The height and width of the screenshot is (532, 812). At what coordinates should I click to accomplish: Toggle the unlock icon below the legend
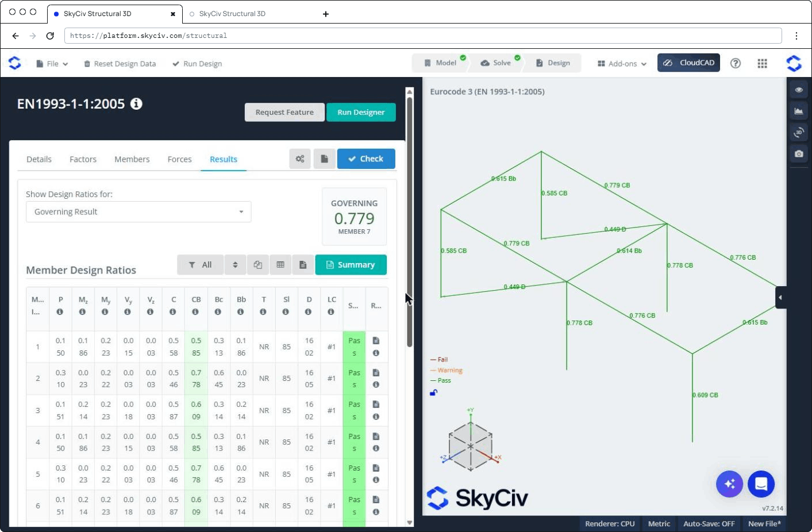pyautogui.click(x=434, y=393)
